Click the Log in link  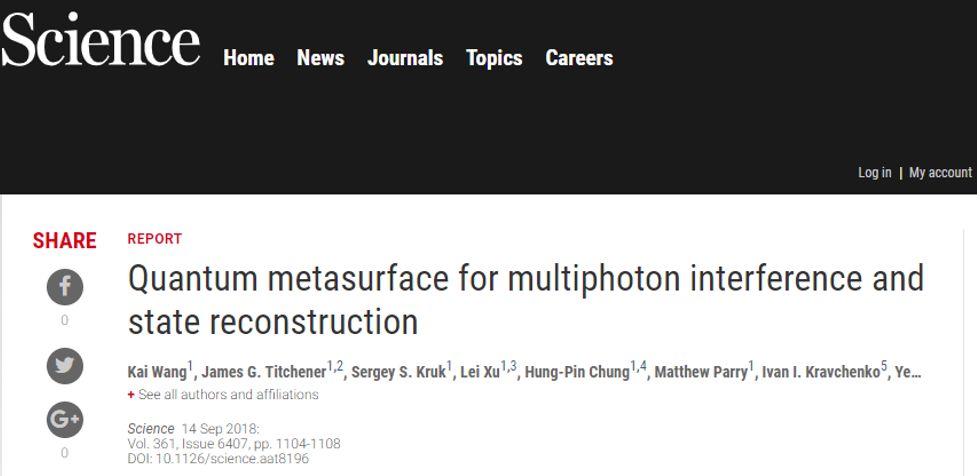point(874,173)
